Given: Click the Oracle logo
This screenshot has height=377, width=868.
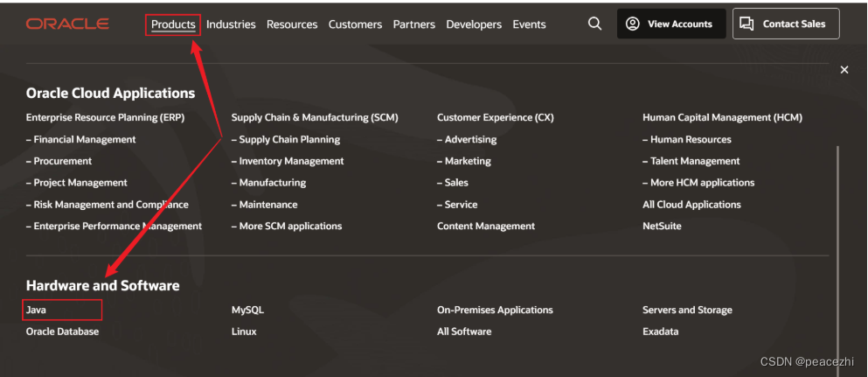Looking at the screenshot, I should [67, 24].
